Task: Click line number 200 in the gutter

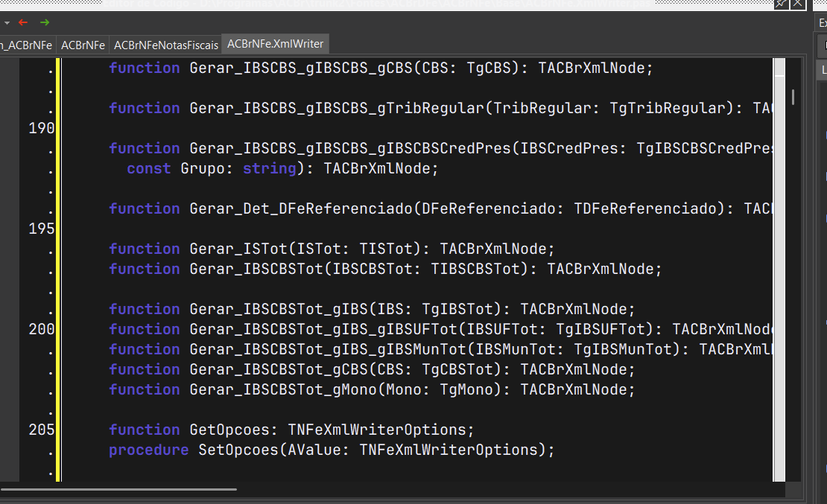Action: coord(41,329)
